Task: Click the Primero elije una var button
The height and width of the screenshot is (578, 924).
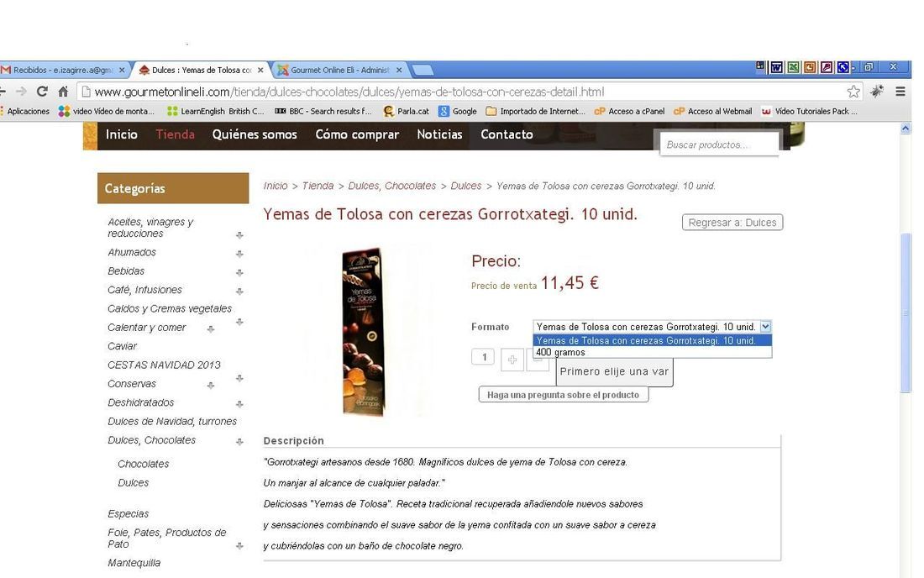Action: pos(614,372)
